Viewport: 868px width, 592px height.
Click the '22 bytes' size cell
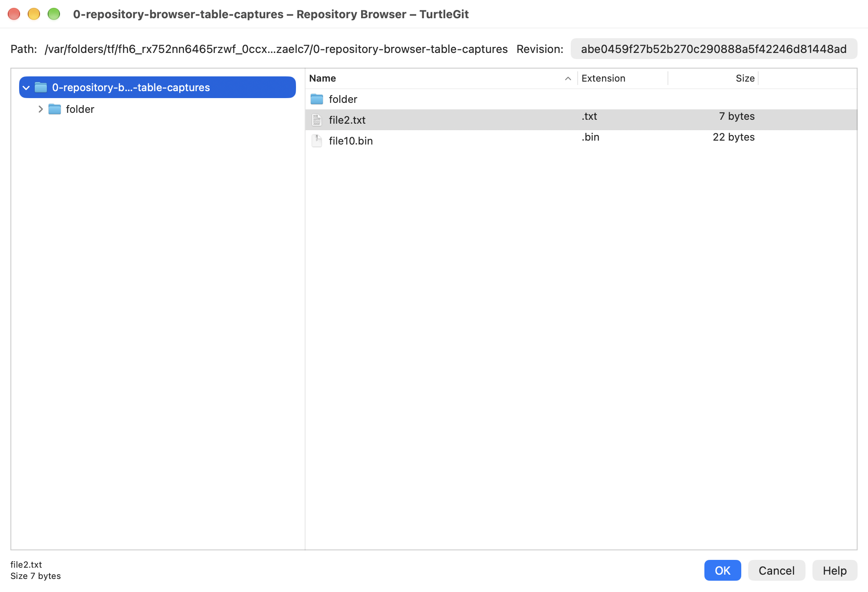click(x=733, y=137)
